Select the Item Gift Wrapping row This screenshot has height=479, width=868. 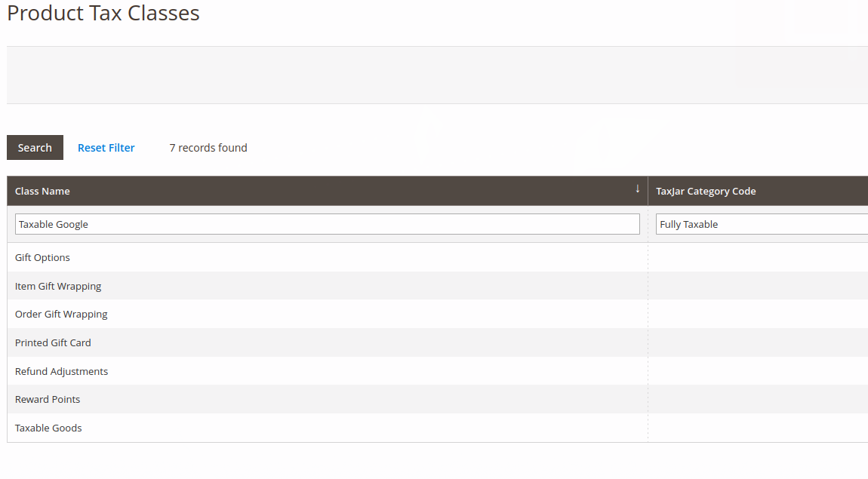coord(58,286)
